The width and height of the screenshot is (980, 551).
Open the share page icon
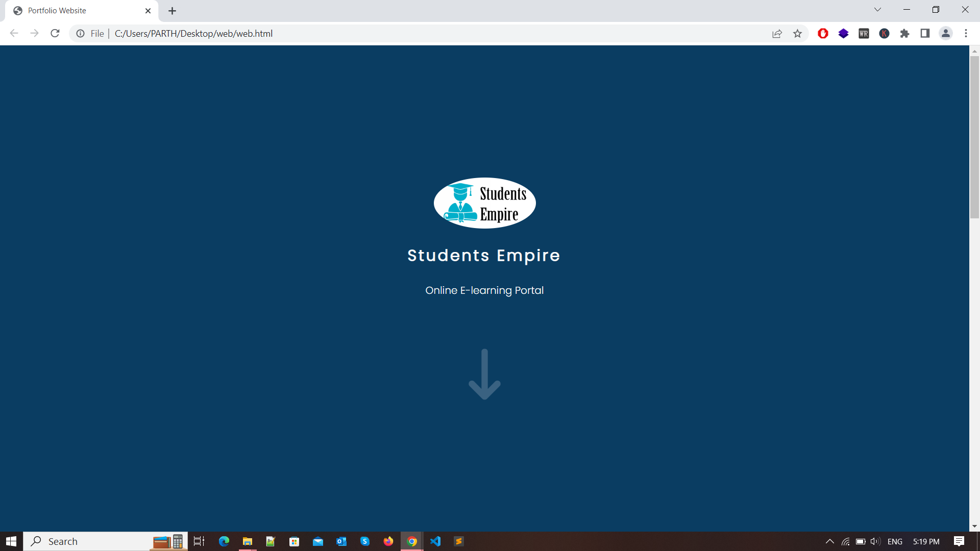[x=777, y=34]
